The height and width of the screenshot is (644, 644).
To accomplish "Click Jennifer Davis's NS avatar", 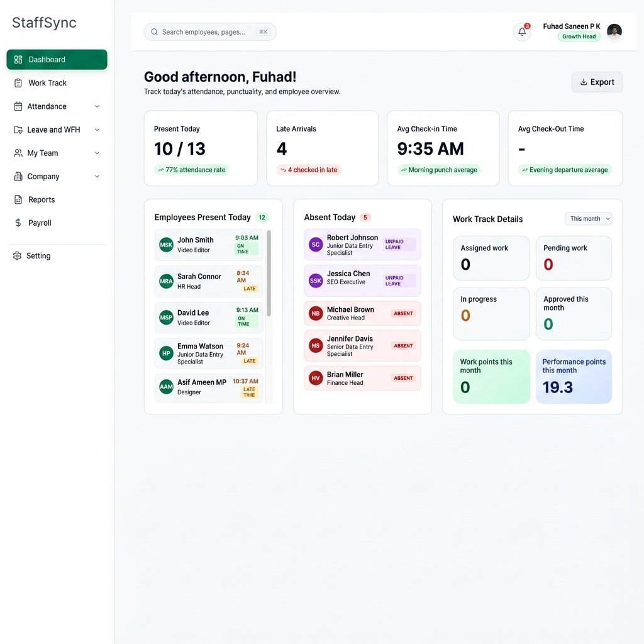I will pos(316,346).
